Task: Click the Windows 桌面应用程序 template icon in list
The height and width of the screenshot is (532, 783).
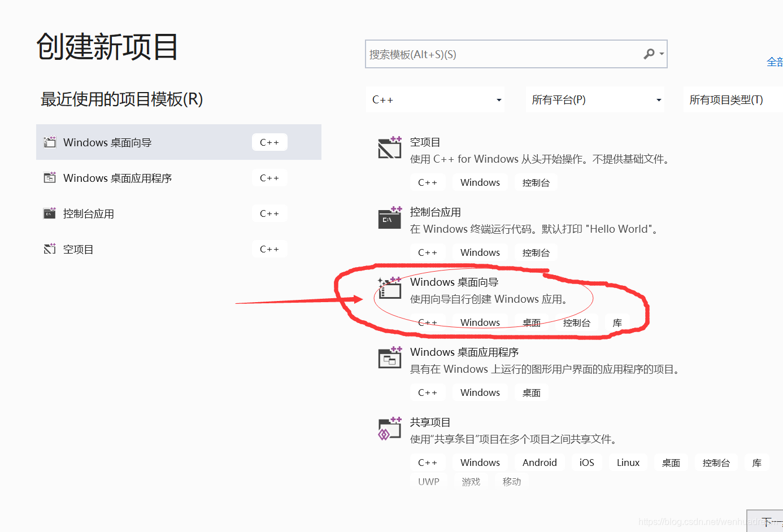Action: pyautogui.click(x=390, y=357)
